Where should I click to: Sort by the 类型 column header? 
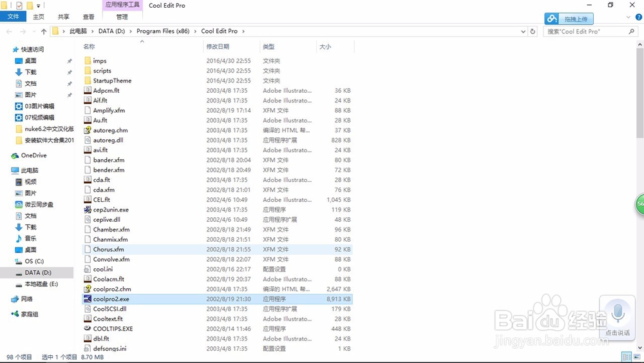269,46
